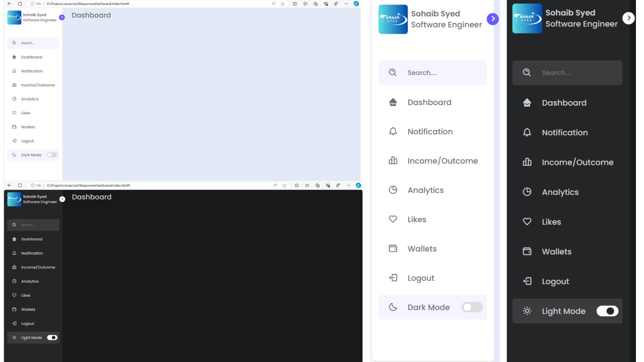This screenshot has width=644, height=362.
Task: Click the AMAAN SYED profile logo
Action: (x=393, y=19)
